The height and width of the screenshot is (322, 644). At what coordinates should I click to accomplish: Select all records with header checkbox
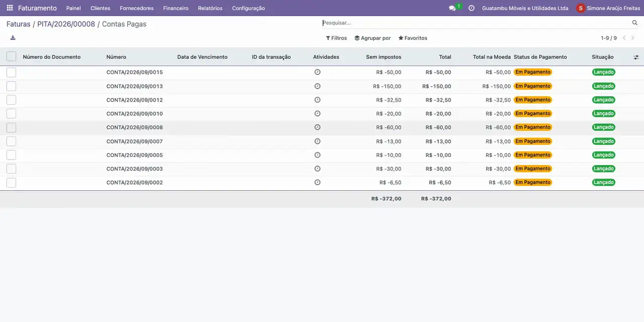pos(11,57)
